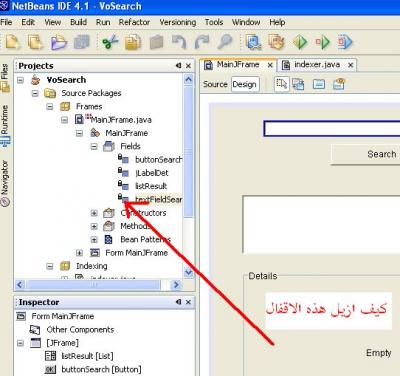The width and height of the screenshot is (400, 376).
Task: Expand the Bean Patterns node
Action: coord(94,240)
